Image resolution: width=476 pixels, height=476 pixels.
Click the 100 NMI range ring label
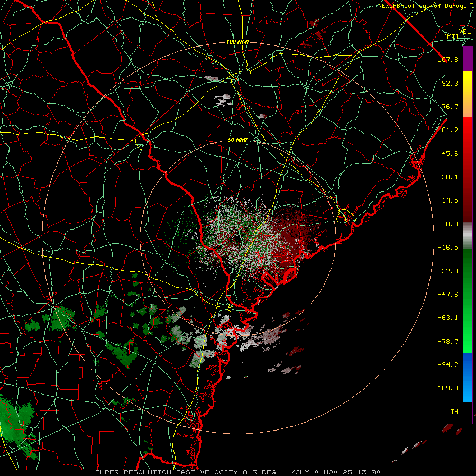[x=237, y=42]
